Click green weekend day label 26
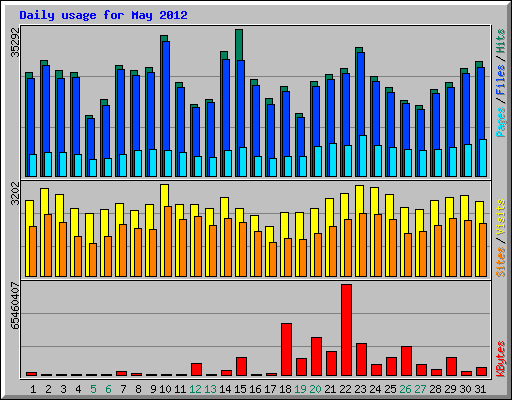The image size is (512, 400). [x=405, y=389]
